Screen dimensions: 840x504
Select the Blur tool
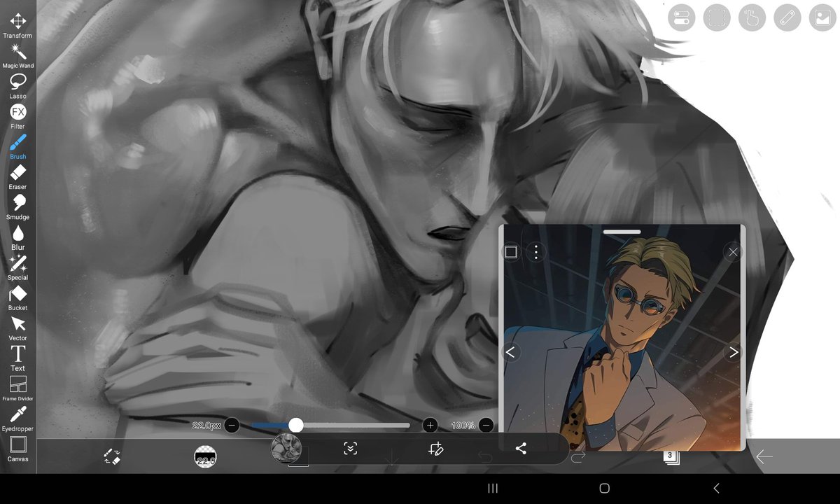[x=17, y=237]
